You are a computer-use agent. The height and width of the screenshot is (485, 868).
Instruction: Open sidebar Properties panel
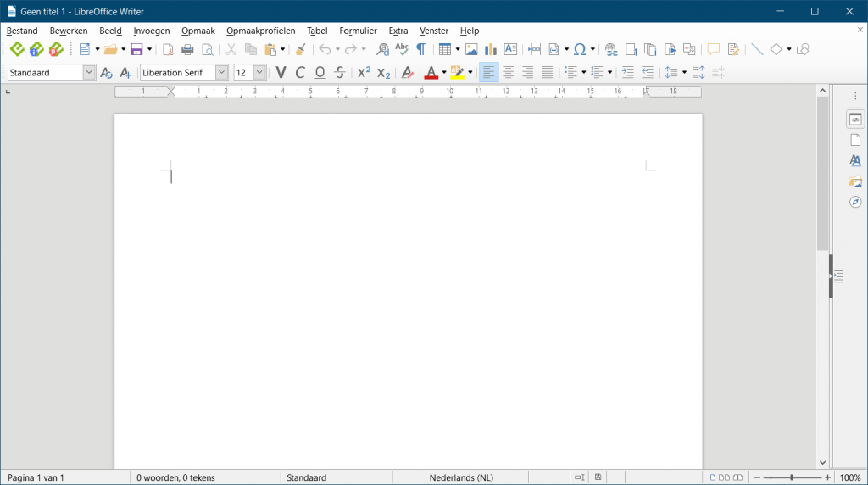coord(855,119)
